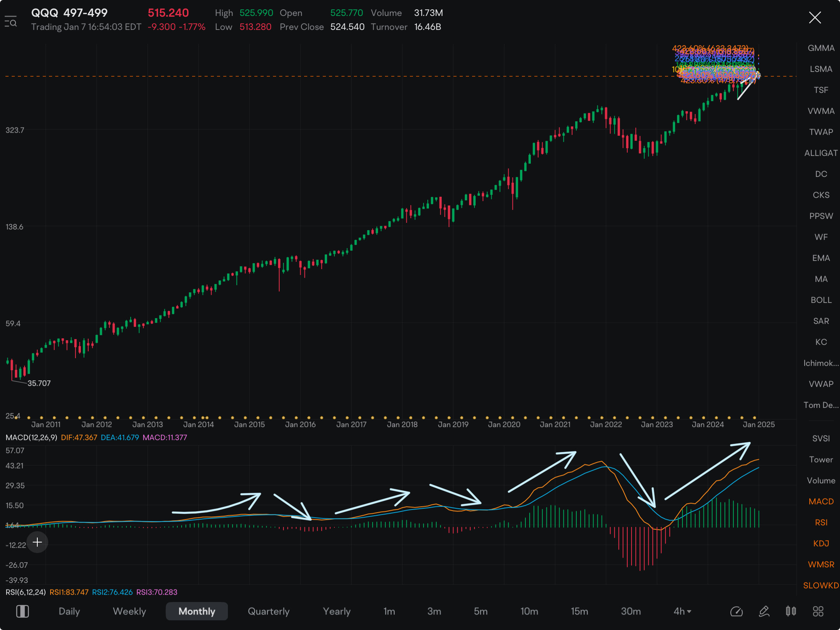
Task: Select the Monthly timeframe tab
Action: click(197, 611)
